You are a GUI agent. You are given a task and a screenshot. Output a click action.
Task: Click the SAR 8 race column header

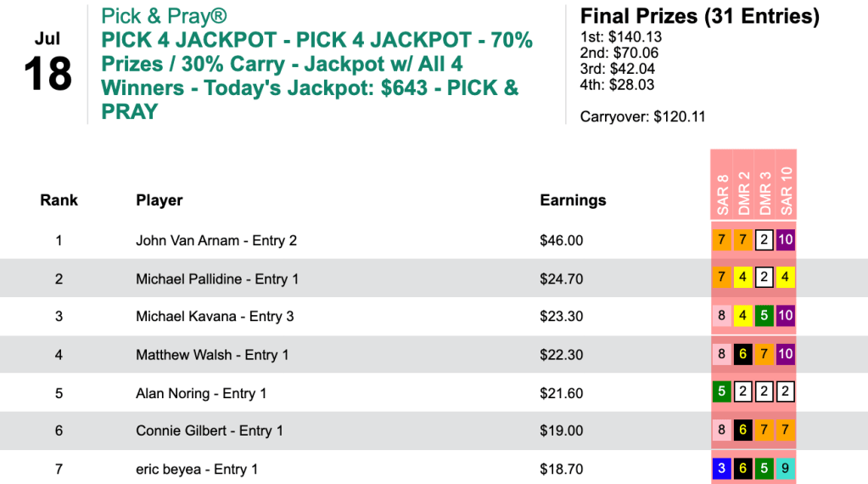point(722,194)
